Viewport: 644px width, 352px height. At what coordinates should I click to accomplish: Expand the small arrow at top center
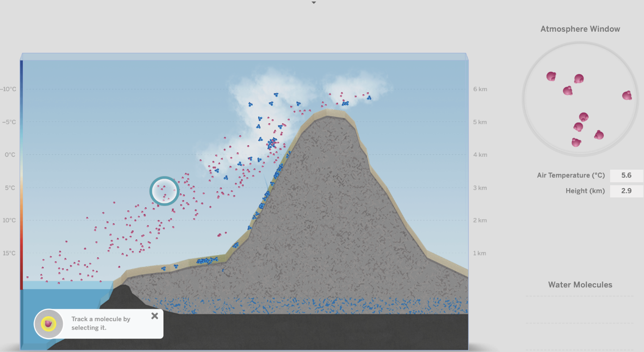[314, 3]
